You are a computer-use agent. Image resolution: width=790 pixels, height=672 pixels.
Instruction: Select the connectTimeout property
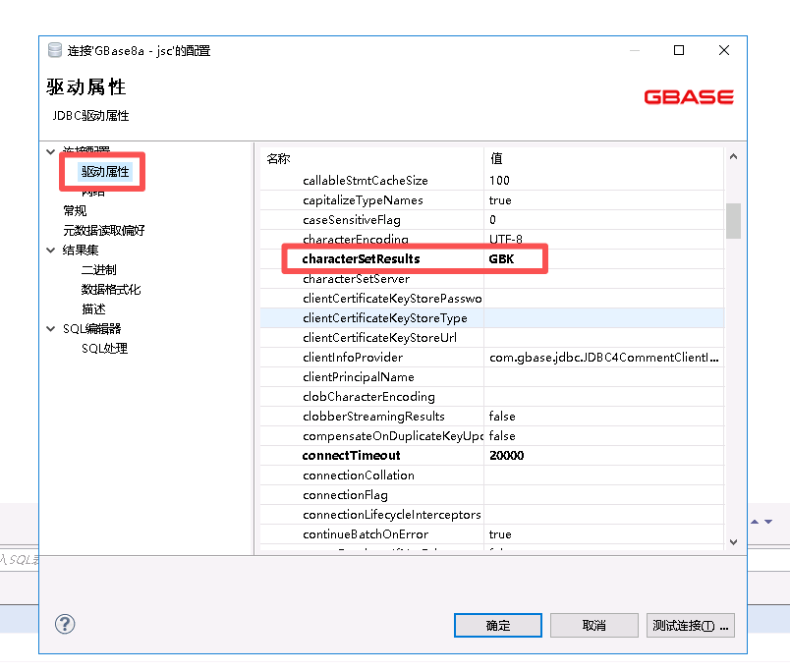click(x=351, y=456)
